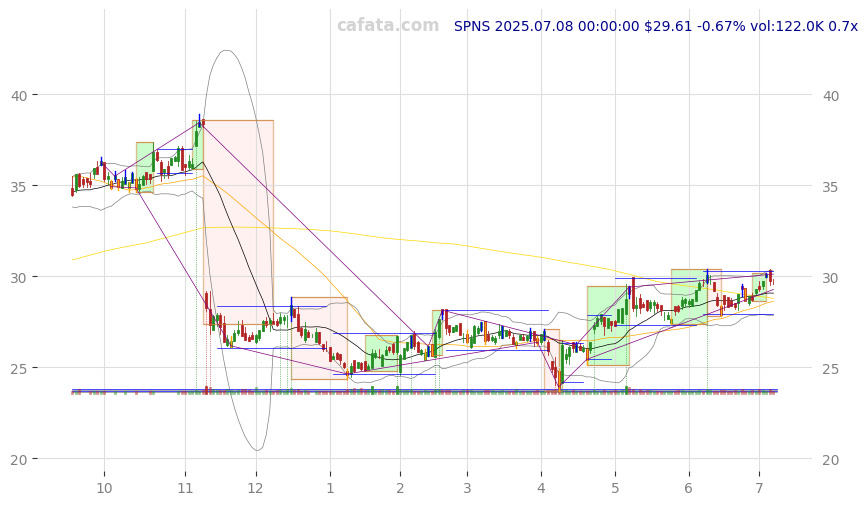Image resolution: width=868 pixels, height=505 pixels.
Task: Click the left y-axis label 40
Action: (x=19, y=96)
